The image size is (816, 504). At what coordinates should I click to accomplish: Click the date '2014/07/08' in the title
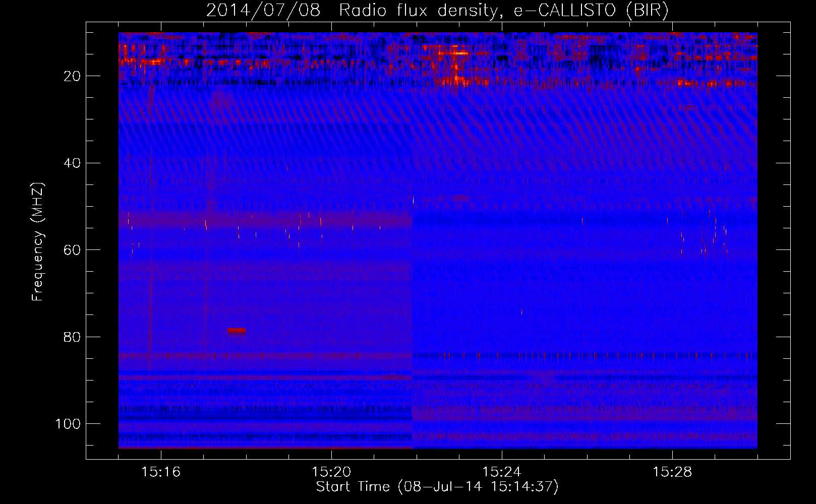click(x=263, y=10)
